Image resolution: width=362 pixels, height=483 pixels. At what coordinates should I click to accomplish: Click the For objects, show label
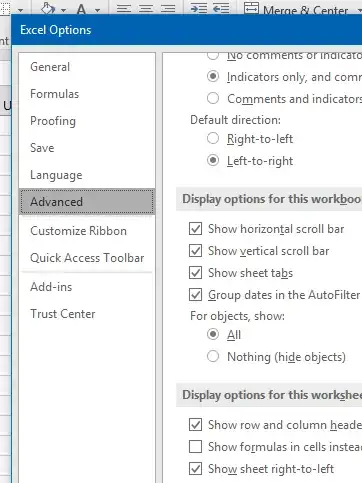237,316
